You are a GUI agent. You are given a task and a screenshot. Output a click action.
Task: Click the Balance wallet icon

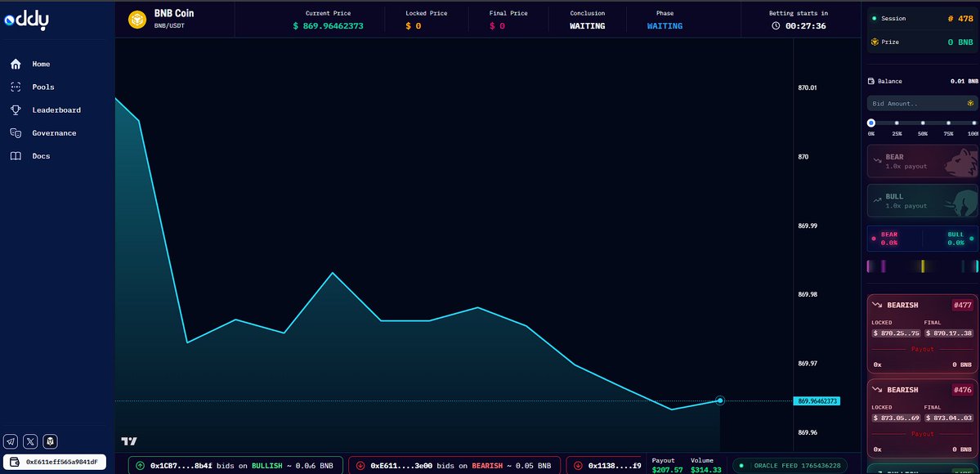871,81
